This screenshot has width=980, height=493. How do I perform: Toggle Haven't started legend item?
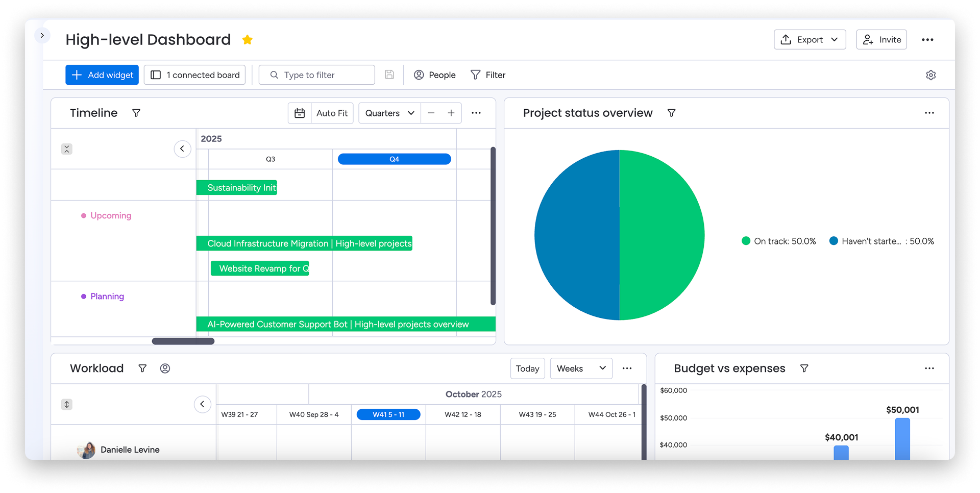click(881, 241)
